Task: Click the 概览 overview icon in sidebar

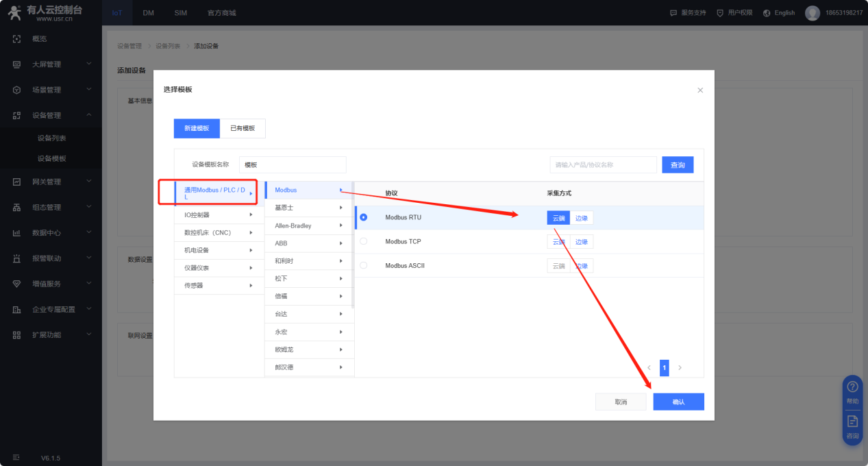Action: [x=17, y=39]
